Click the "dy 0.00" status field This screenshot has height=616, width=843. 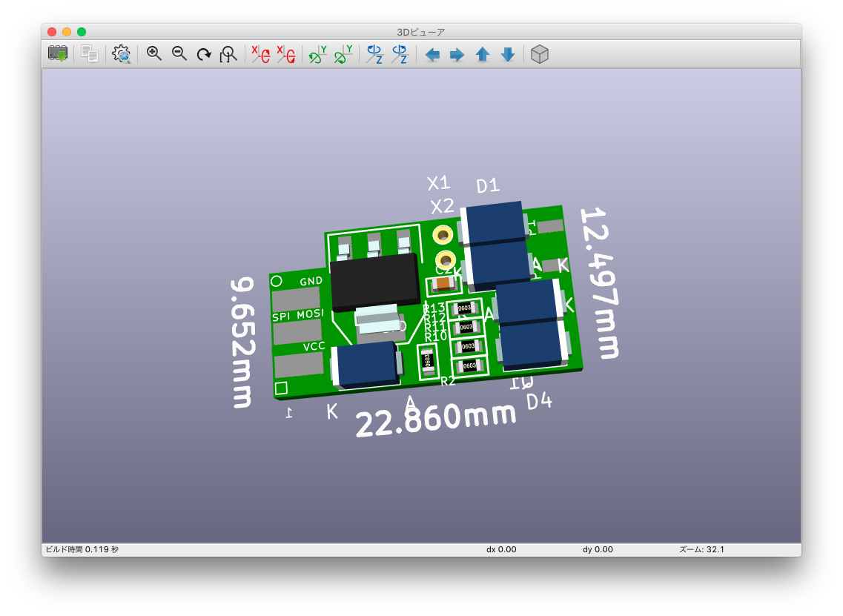click(x=598, y=549)
